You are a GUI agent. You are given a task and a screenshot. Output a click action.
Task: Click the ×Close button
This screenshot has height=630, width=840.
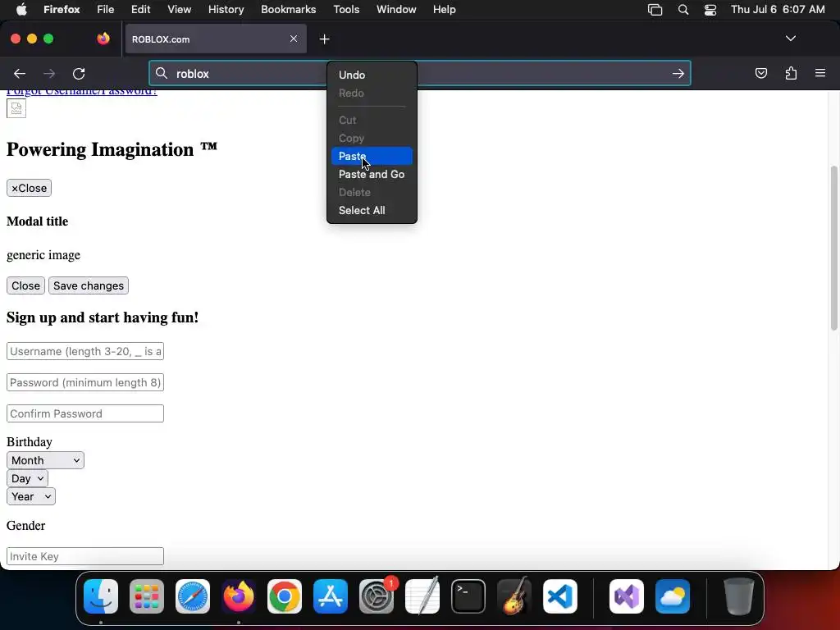[29, 188]
